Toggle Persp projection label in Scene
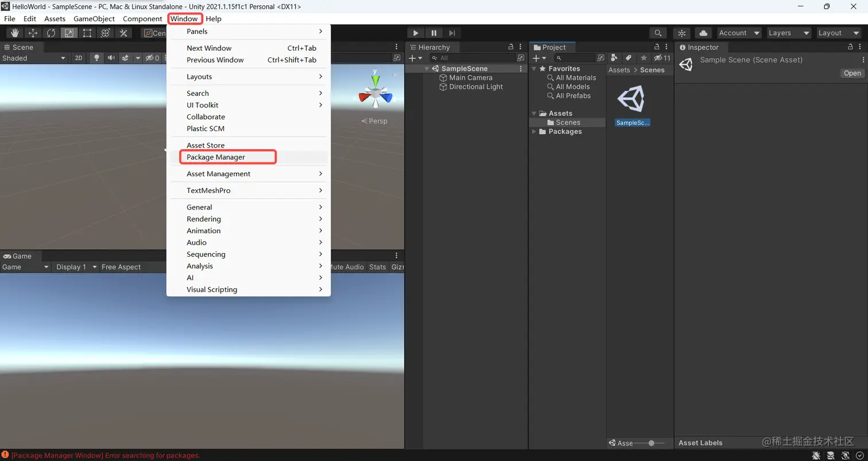868x461 pixels. tap(374, 121)
